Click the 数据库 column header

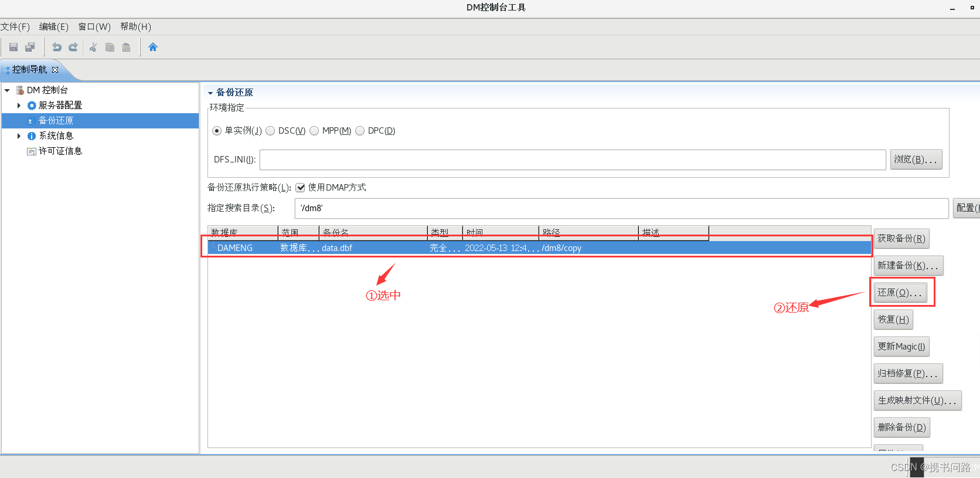pos(243,233)
